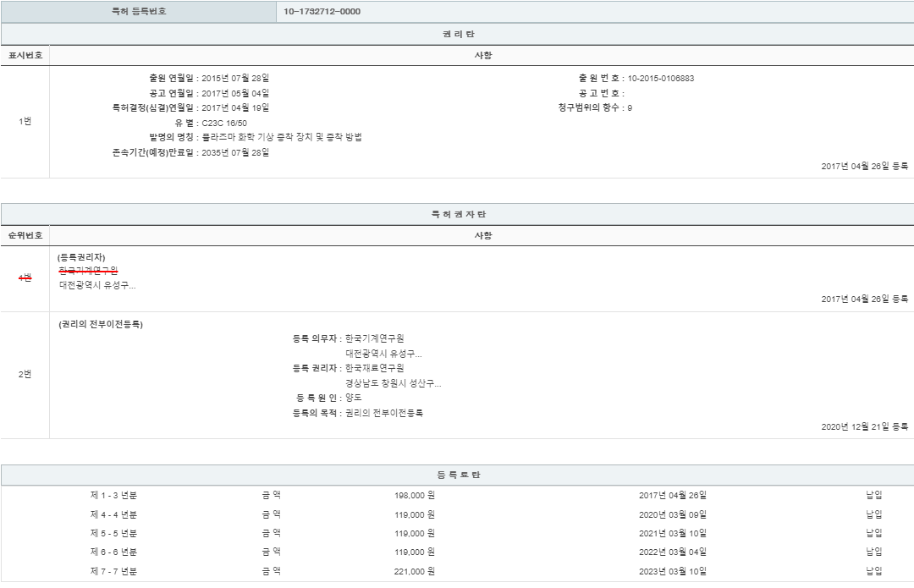Click the payment date 2022년 03월 04일
The image size is (914, 588).
point(672,552)
